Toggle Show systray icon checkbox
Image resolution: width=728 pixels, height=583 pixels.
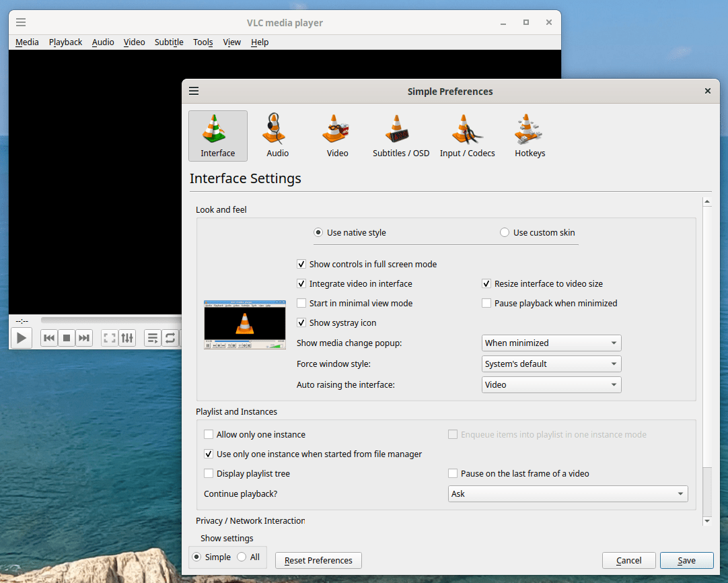point(336,322)
